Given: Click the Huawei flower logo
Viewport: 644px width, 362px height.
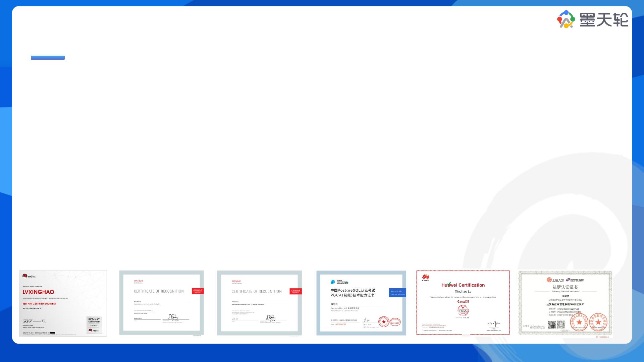Looking at the screenshot, I should [426, 277].
